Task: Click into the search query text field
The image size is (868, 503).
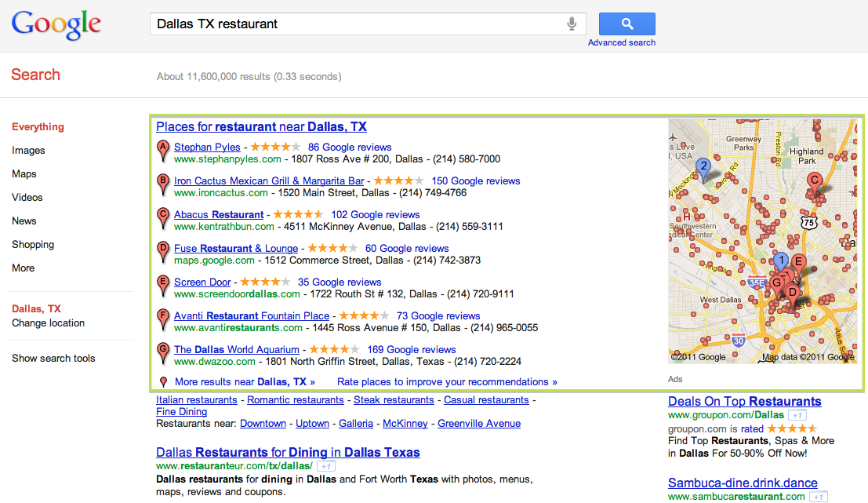Action: click(357, 24)
